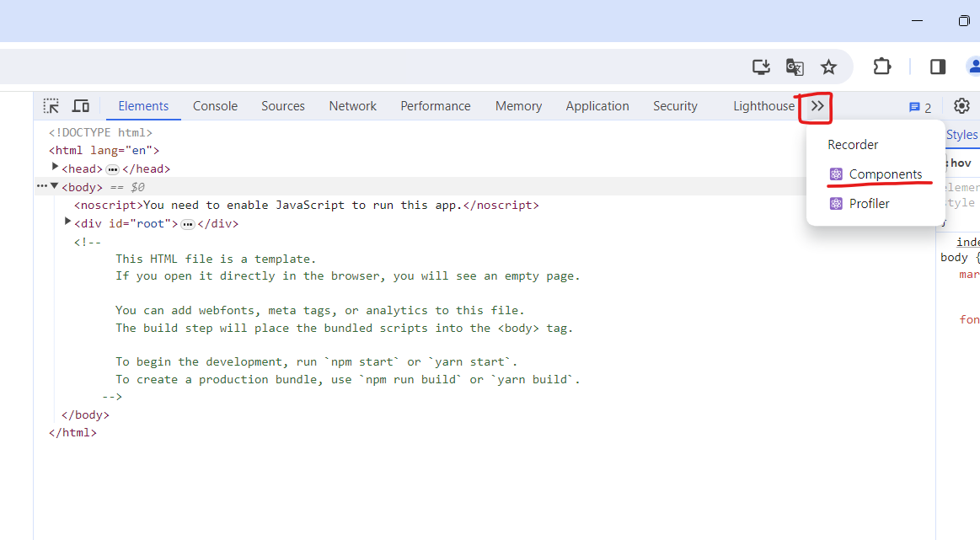This screenshot has height=540, width=980.
Task: Open DevTools settings gear
Action: pos(961,105)
